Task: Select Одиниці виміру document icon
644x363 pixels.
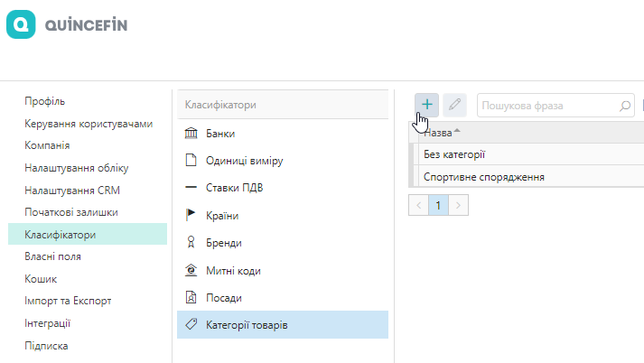Action: (191, 161)
